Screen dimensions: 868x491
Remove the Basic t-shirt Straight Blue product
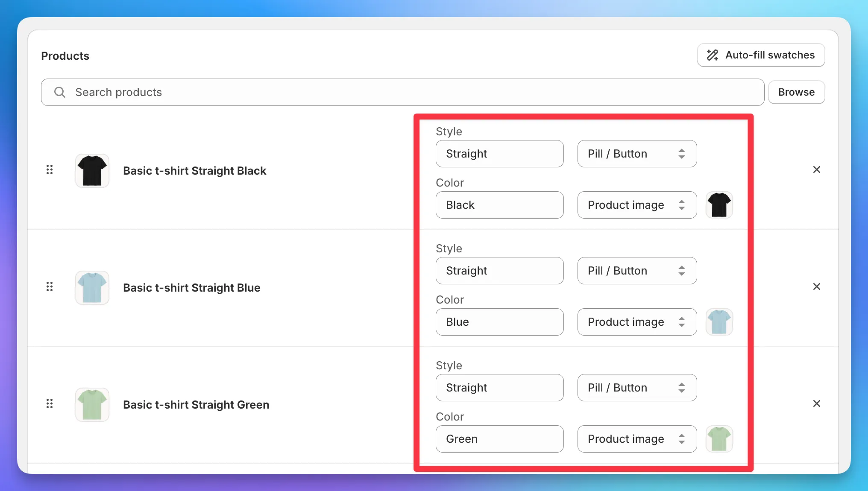(817, 287)
